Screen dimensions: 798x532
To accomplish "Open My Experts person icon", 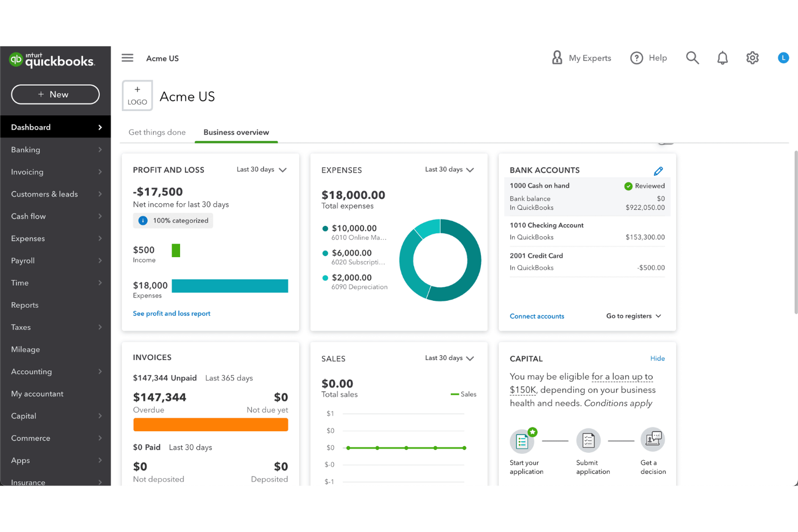I will click(557, 58).
